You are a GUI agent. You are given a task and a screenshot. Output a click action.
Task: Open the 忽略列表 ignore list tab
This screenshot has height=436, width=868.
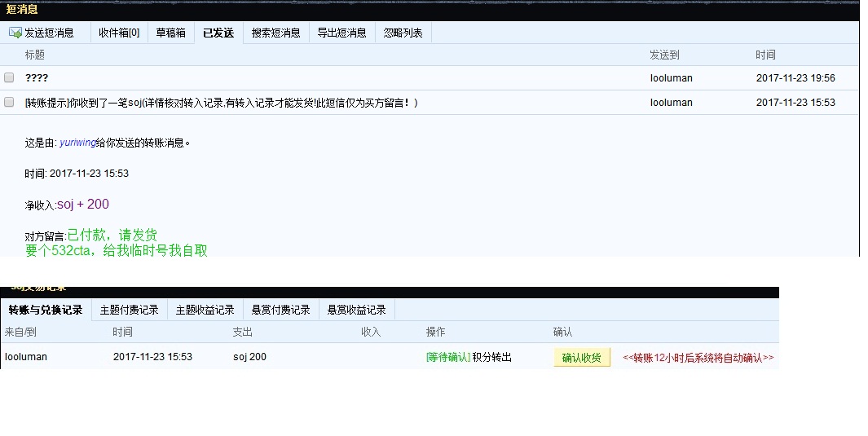tap(403, 33)
